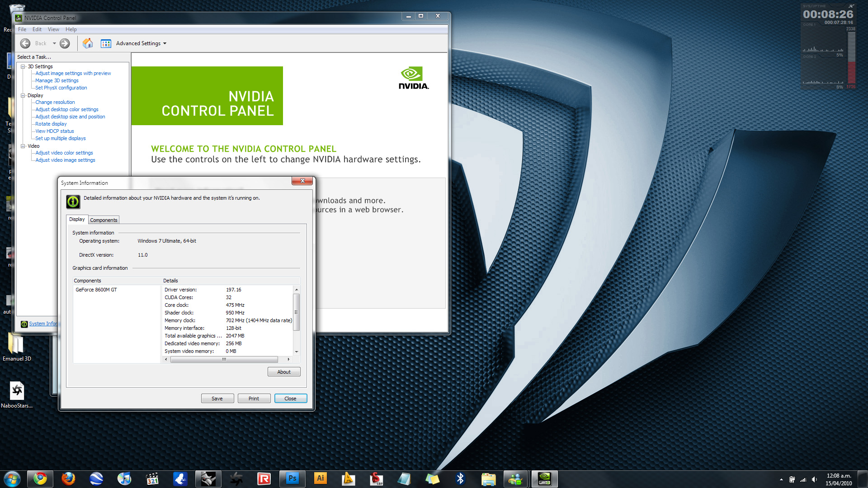Click the Home icon in toolbar

pos(88,43)
